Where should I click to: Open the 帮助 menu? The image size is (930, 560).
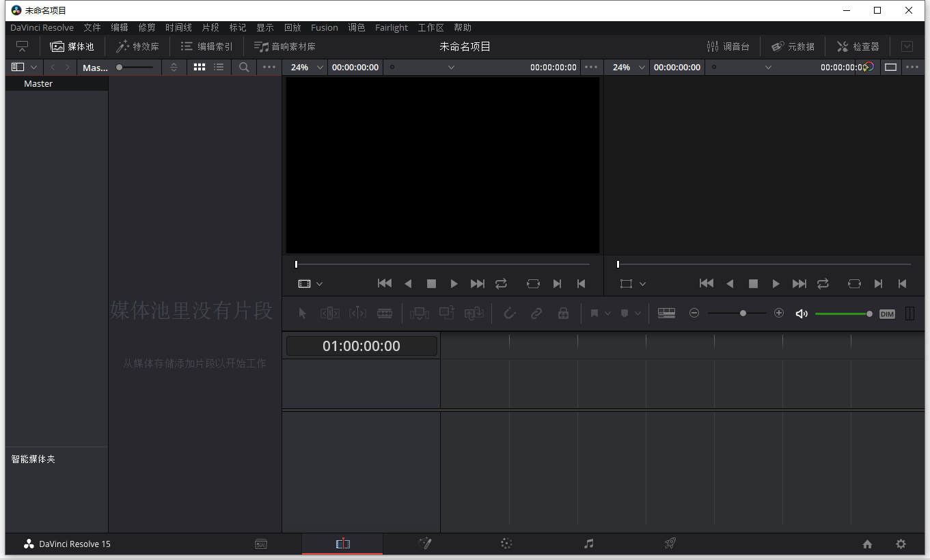tap(463, 27)
